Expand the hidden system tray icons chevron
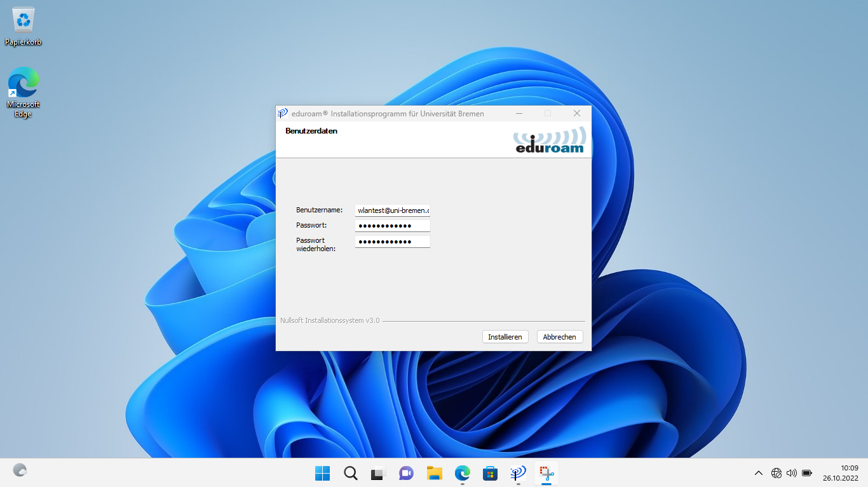 (758, 473)
